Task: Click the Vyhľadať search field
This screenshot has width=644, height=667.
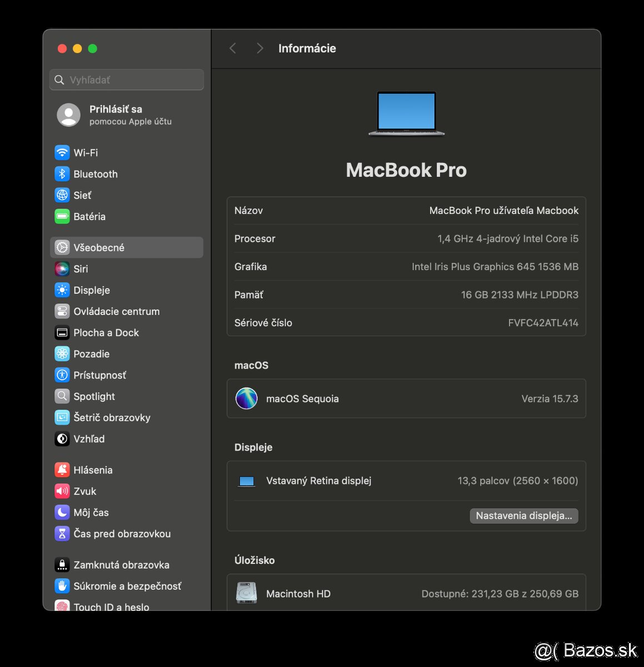Action: pyautogui.click(x=126, y=79)
